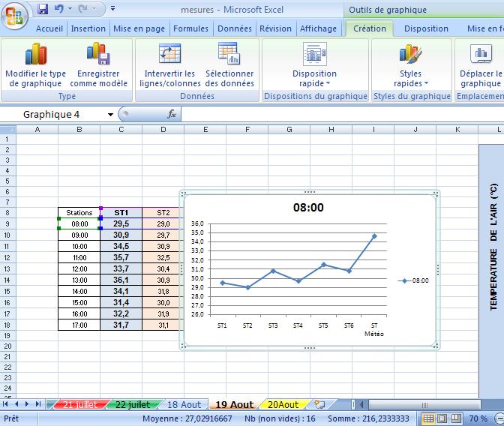
Task: Click the Somme status bar value
Action: (x=368, y=418)
